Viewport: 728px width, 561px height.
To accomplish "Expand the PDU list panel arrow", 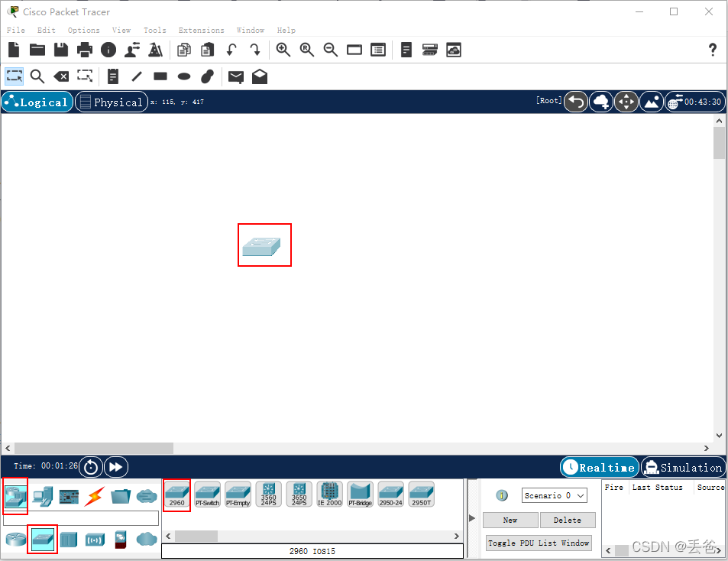I will coord(472,518).
